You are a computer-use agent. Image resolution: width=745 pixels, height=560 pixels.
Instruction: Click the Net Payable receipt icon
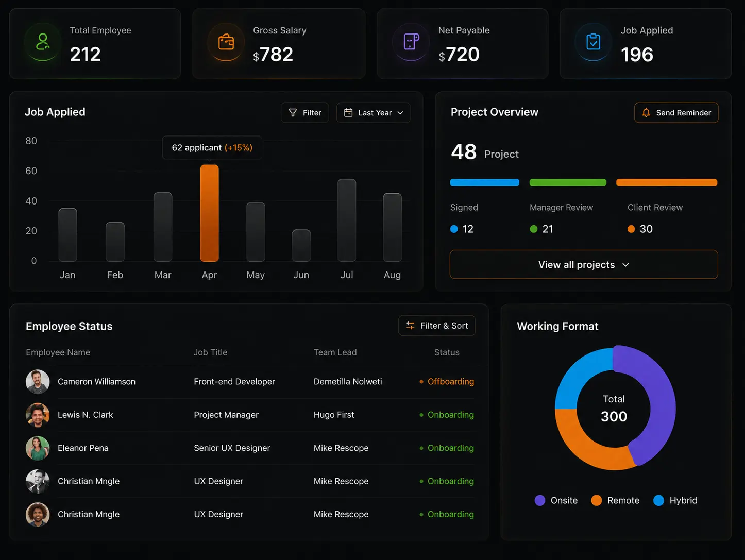point(411,42)
